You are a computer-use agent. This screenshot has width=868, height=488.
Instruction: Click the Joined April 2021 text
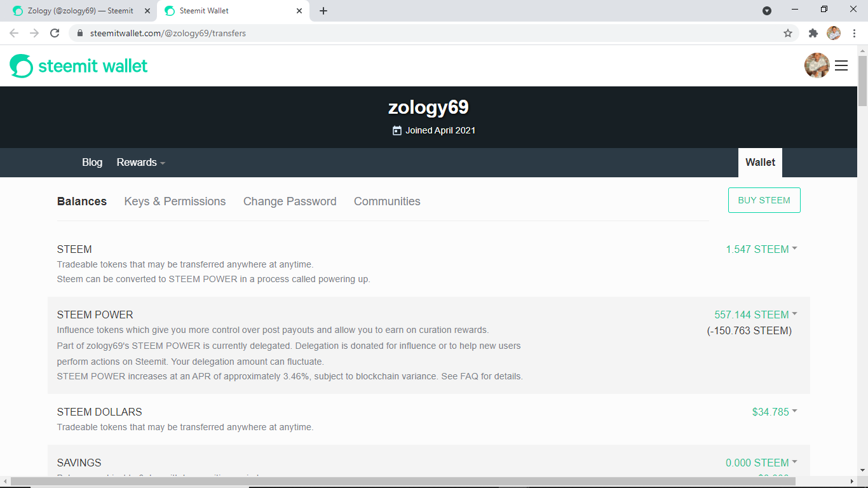pos(440,130)
